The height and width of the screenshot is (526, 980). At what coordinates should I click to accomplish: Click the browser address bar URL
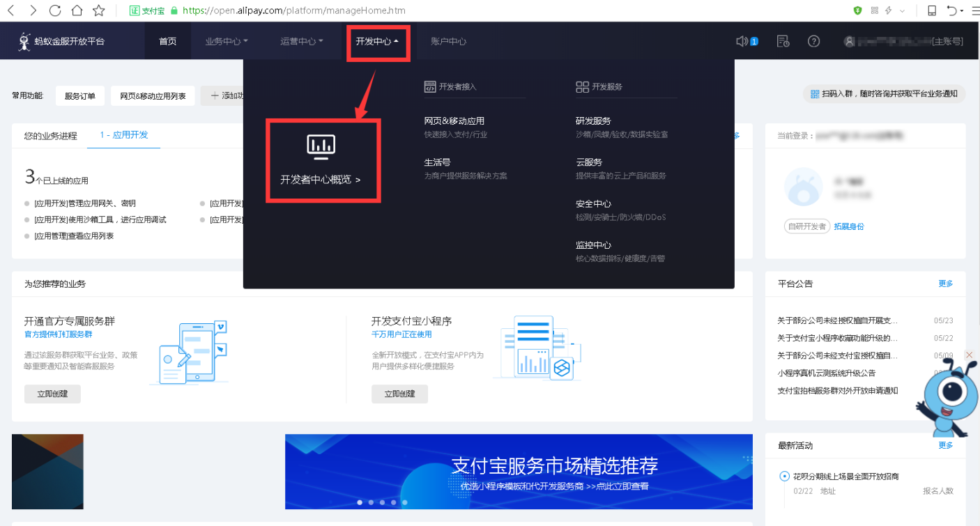pos(293,10)
